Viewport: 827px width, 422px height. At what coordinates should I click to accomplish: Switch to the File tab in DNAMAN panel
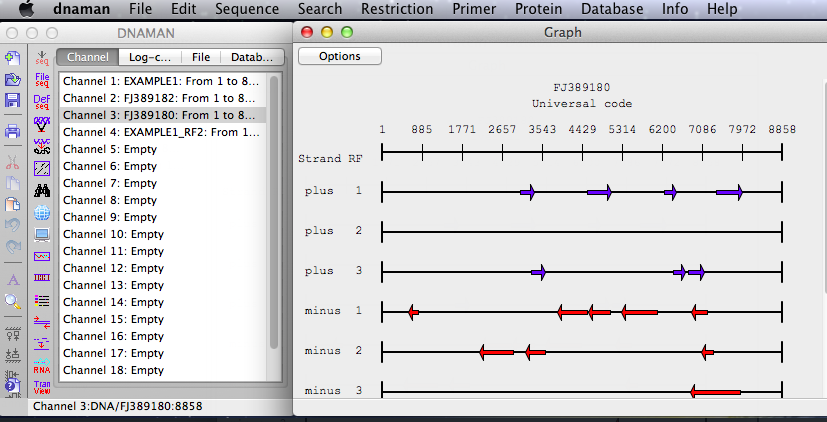200,57
